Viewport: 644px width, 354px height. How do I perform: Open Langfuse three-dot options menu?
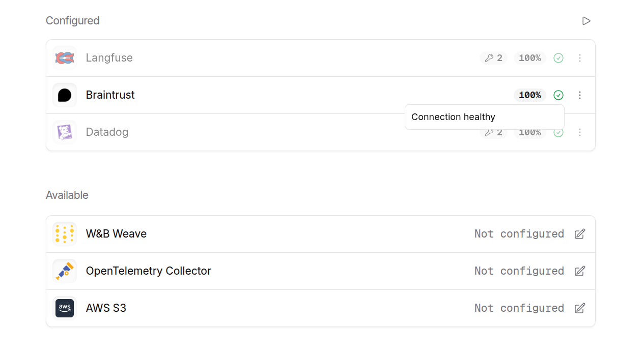pyautogui.click(x=579, y=58)
